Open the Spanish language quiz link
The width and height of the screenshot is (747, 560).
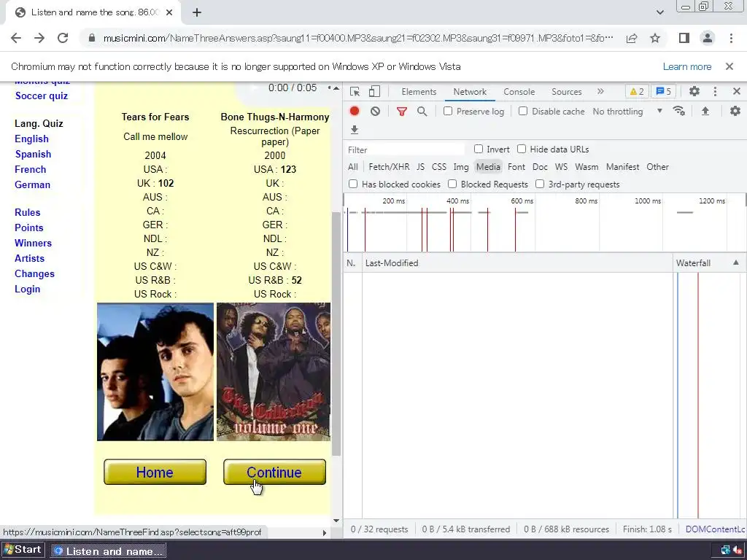click(x=33, y=154)
